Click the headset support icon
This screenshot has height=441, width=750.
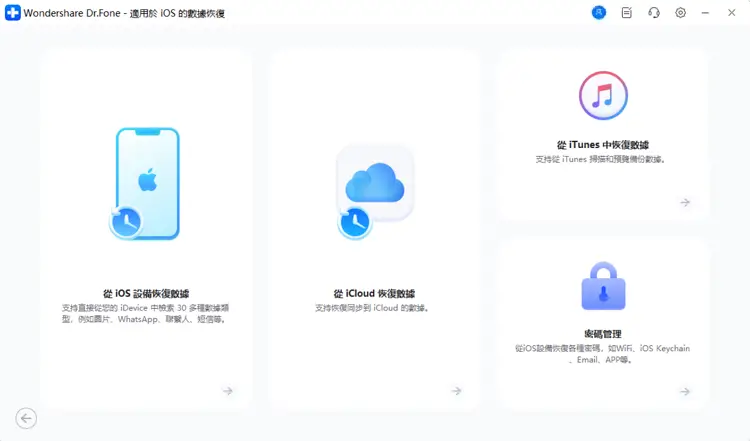point(653,13)
